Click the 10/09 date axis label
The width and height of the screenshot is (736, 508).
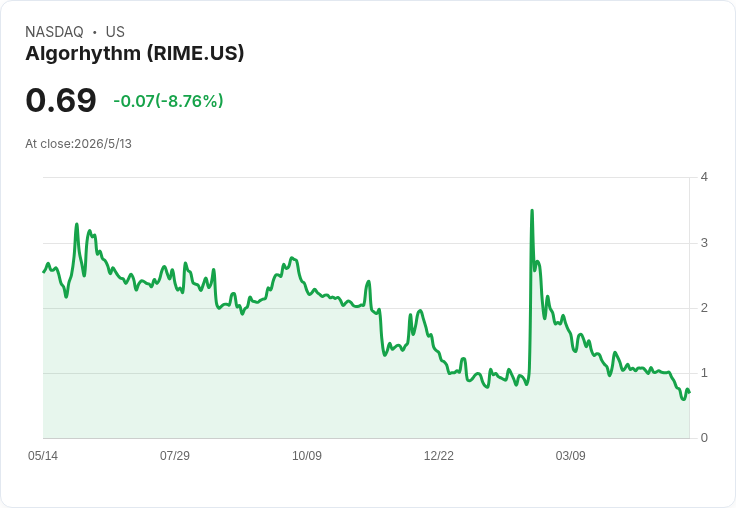[307, 455]
